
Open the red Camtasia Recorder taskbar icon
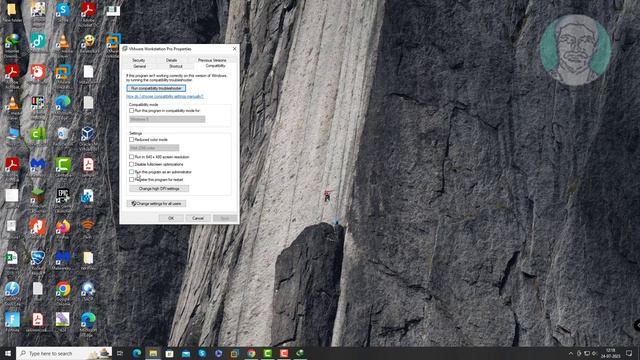(284, 353)
